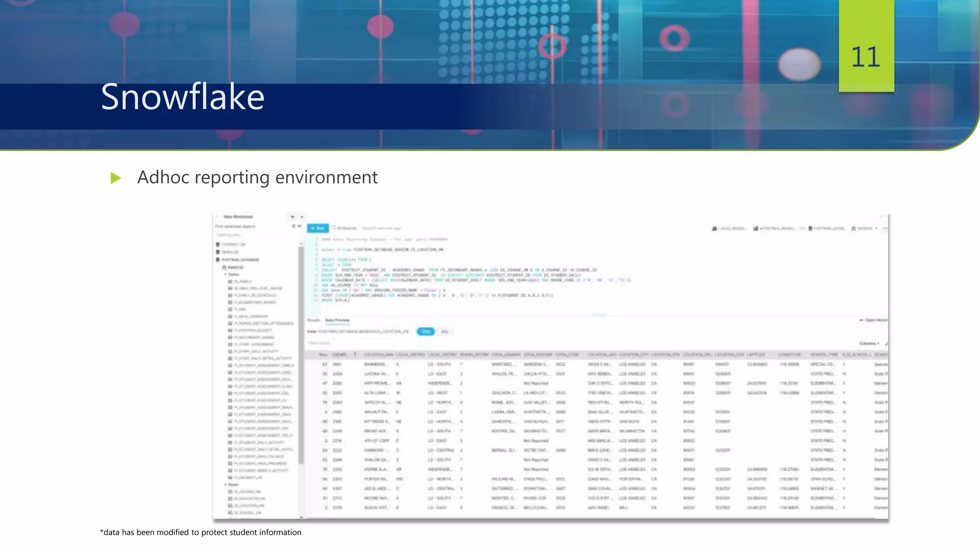Open the database context selector icon

point(810,229)
